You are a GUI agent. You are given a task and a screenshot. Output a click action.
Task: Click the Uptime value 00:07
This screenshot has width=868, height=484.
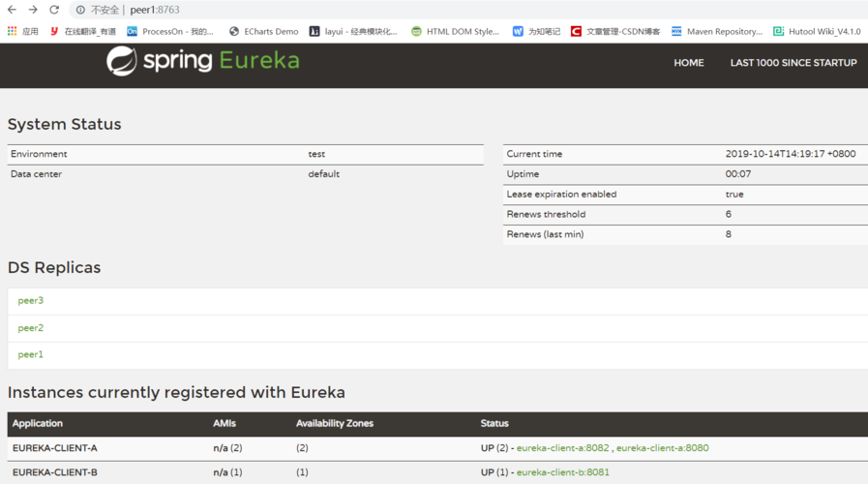pos(738,174)
